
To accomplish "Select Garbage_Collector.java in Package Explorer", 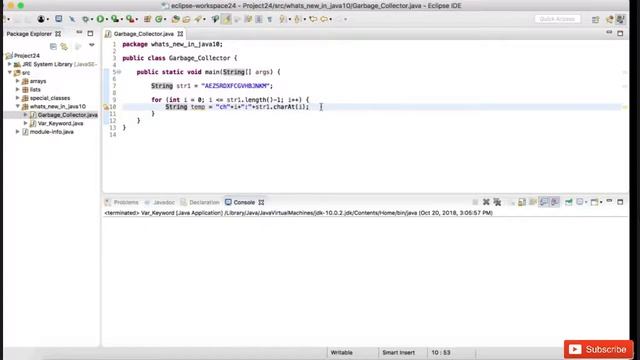I will pos(67,115).
